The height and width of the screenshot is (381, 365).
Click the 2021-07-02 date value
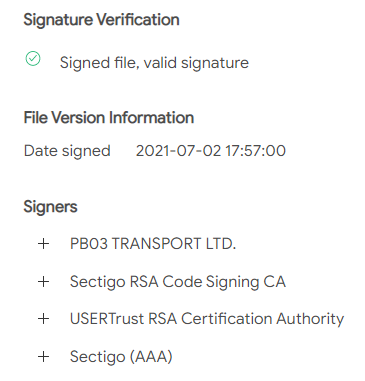point(178,151)
